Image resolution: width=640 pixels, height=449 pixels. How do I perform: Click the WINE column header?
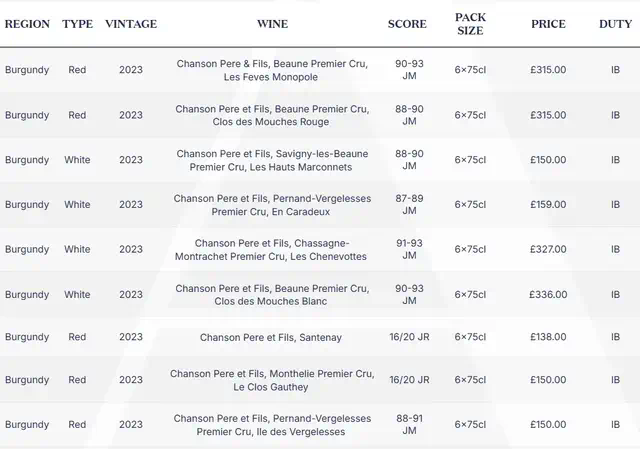point(272,24)
